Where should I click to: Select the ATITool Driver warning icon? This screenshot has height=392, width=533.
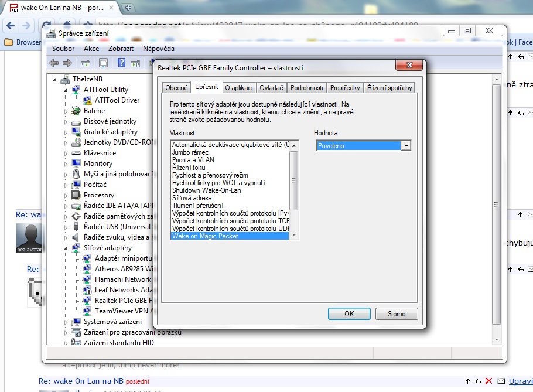pos(87,100)
